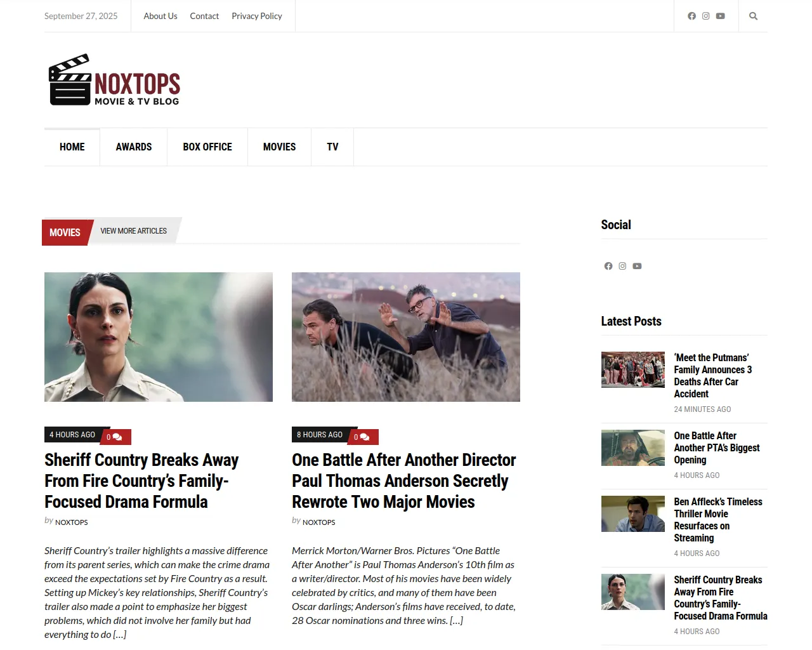
Task: Open 'PTA's Biggest Opening' sidebar thumbnail
Action: click(x=633, y=448)
